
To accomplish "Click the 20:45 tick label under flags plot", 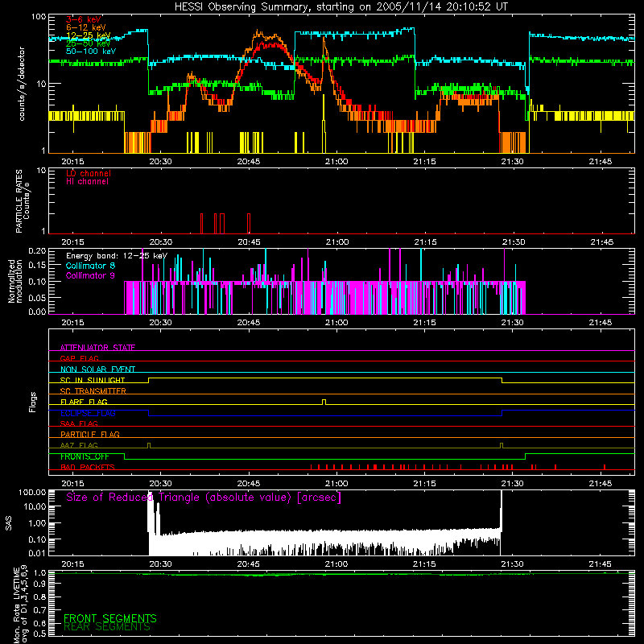I will tap(249, 484).
